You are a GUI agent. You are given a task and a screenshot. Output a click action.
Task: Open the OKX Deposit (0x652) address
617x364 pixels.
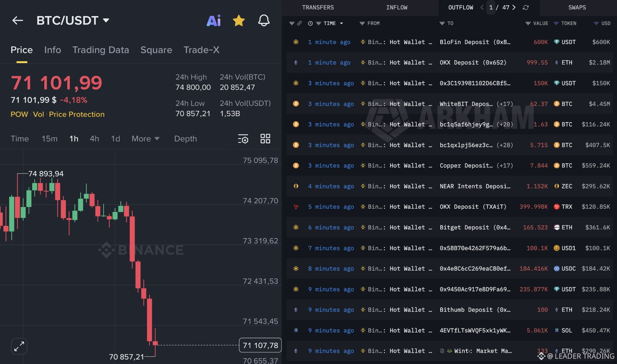click(x=473, y=62)
